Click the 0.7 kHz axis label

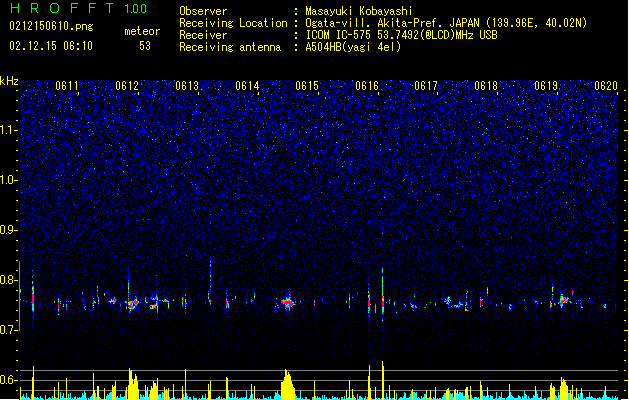8,330
